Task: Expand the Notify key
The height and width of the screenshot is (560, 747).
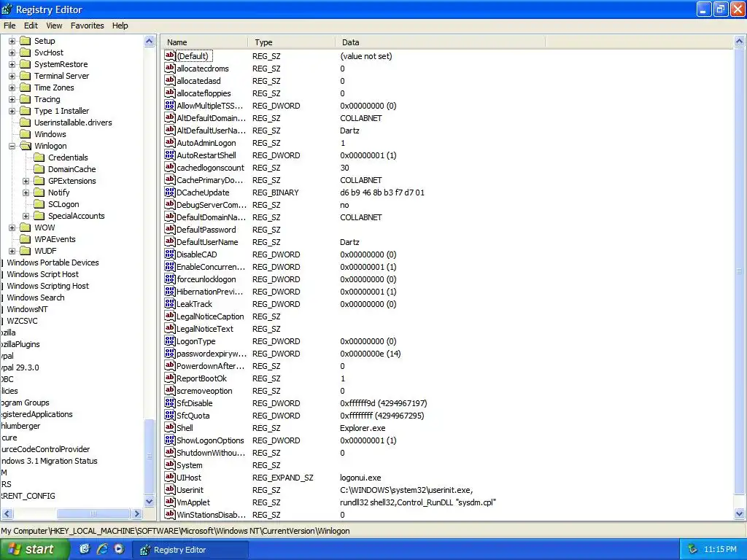Action: pos(26,192)
